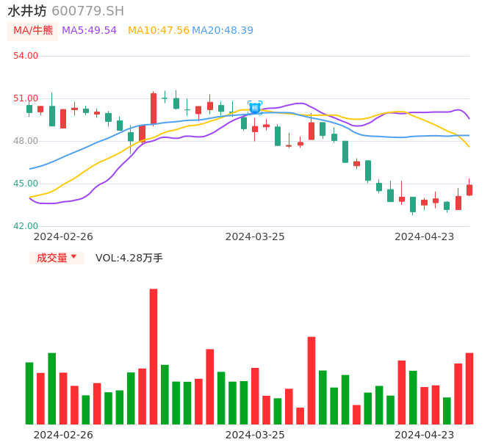The width and height of the screenshot is (504, 445).
Task: Click 2024-04-23 date below the volume chart
Action: tap(424, 434)
